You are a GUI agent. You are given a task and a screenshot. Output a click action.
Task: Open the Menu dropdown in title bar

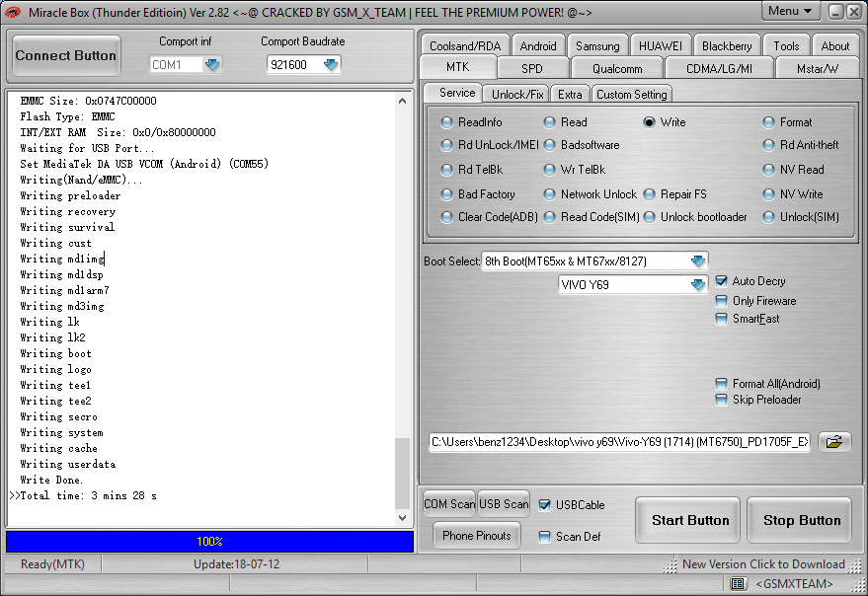[789, 11]
